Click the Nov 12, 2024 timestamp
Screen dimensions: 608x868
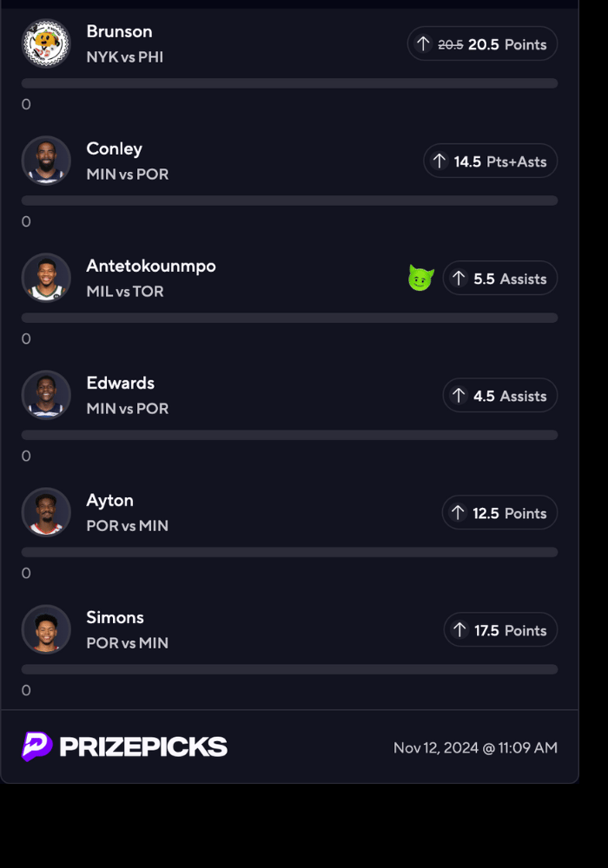[475, 747]
